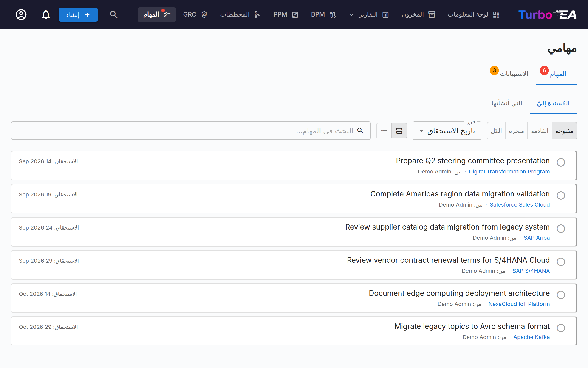The height and width of the screenshot is (368, 588).
Task: Open لوحة المعلومات dashboard
Action: 474,14
